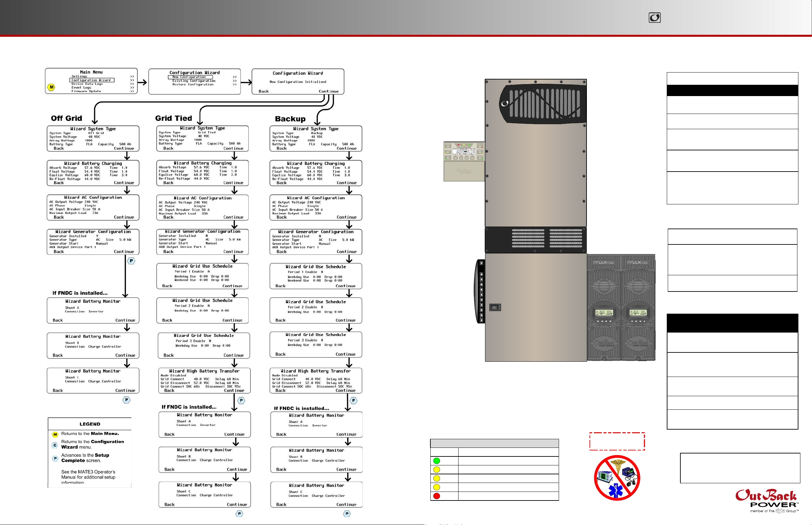Click the >> arrow next to Restore Configuration
812x525 pixels.
point(235,84)
